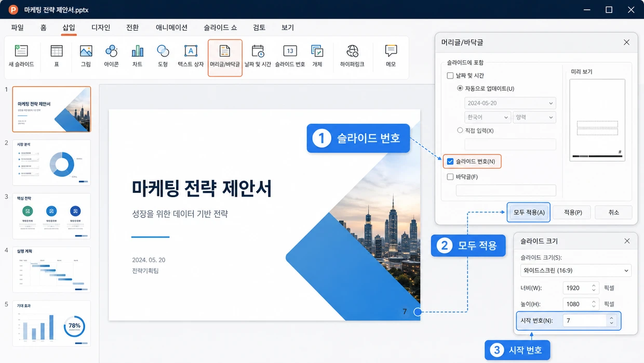Click the date text 2024. 05. 20 on slide
This screenshot has height=363, width=644.
[x=149, y=260]
